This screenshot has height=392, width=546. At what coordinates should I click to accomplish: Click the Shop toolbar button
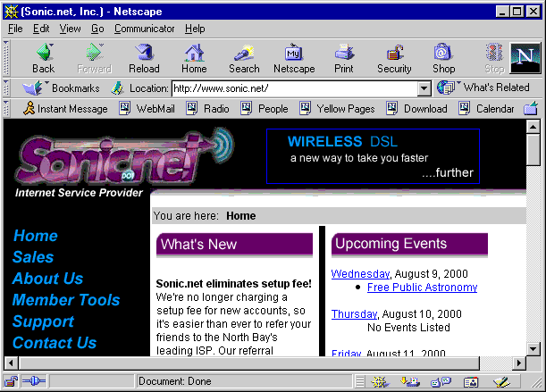(x=443, y=58)
